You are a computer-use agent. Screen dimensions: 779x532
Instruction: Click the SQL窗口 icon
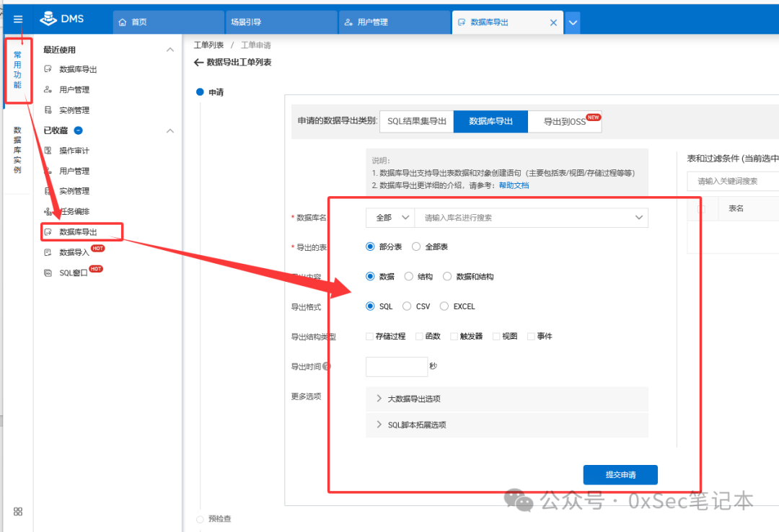click(48, 272)
